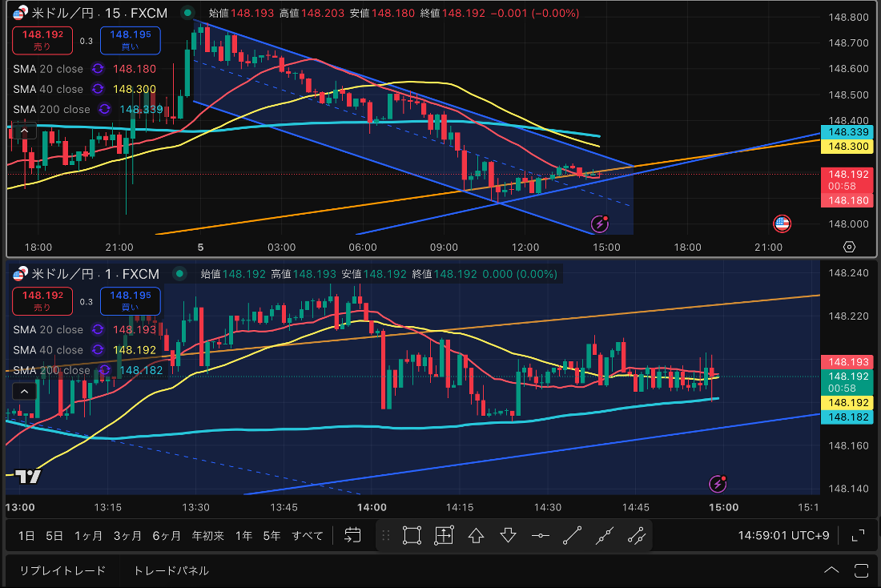The image size is (881, 588).
Task: Click SMA 200 indicator icon in top chart
Action: pyautogui.click(x=104, y=109)
